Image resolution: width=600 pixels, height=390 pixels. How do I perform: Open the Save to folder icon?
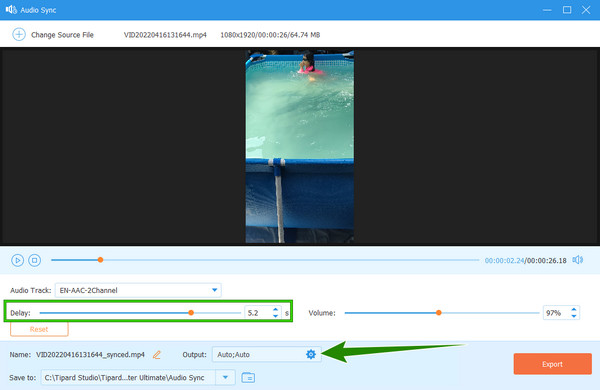click(x=248, y=378)
